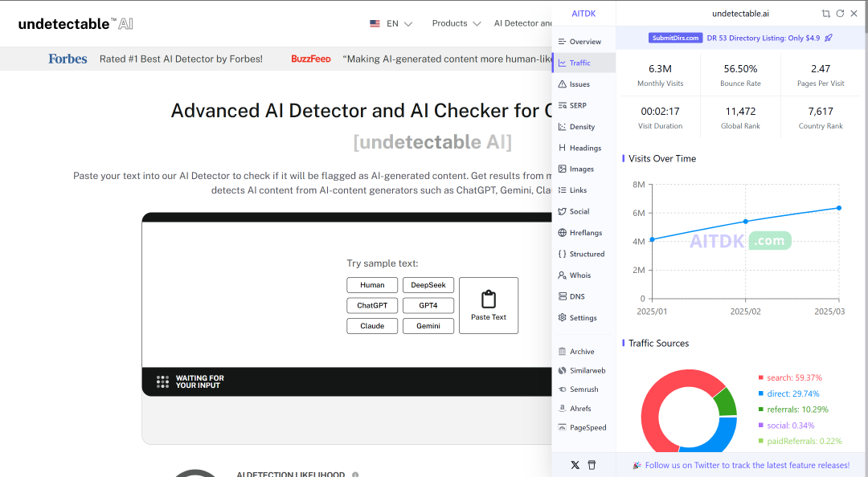This screenshot has height=477, width=868.
Task: Click the 2025/02 data point on chart
Action: tap(746, 222)
